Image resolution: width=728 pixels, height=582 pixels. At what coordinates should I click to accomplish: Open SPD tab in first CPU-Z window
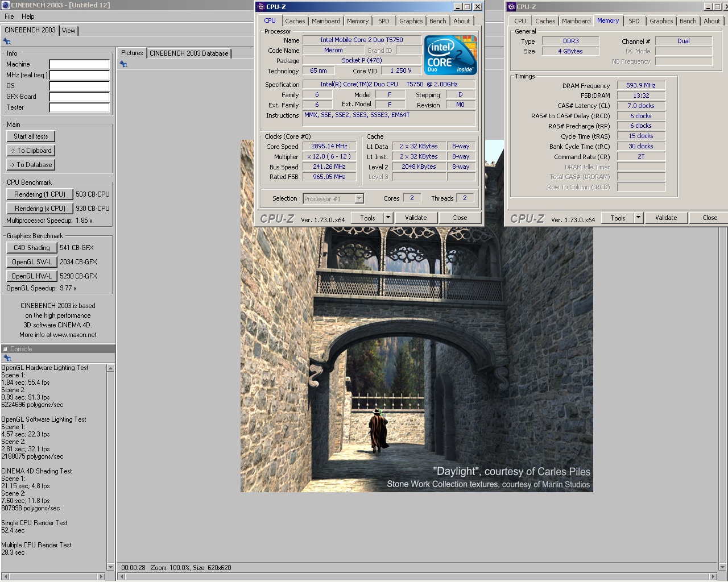384,21
